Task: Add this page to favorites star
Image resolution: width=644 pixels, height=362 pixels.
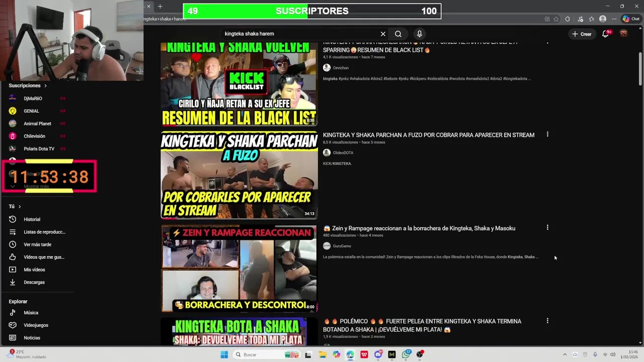Action: 556,19
